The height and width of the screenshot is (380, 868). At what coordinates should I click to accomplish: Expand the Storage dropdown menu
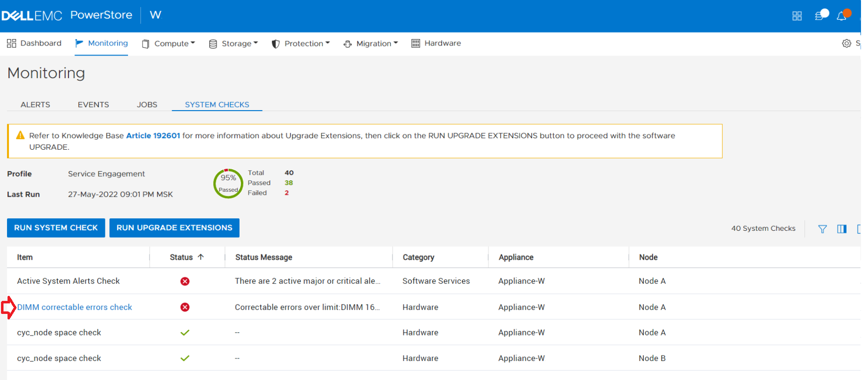233,44
